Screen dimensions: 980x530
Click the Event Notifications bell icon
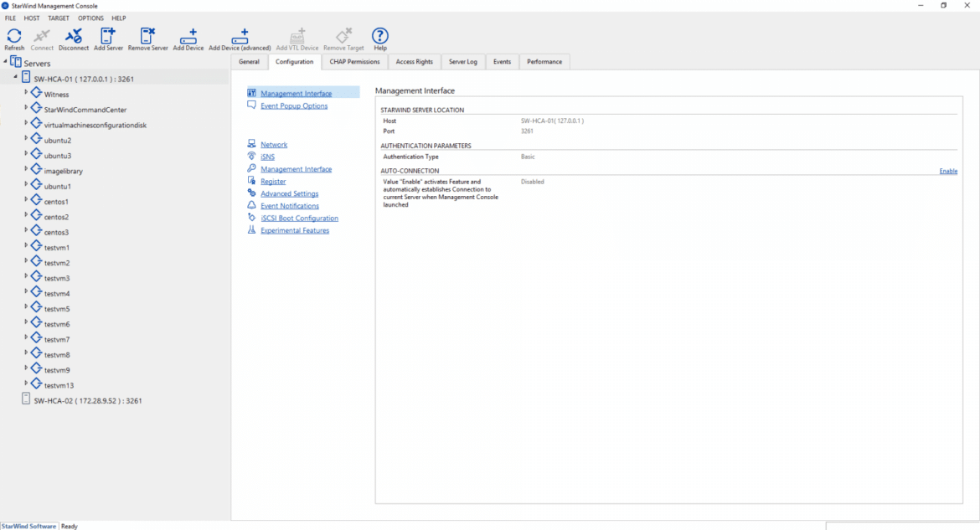[x=251, y=205]
